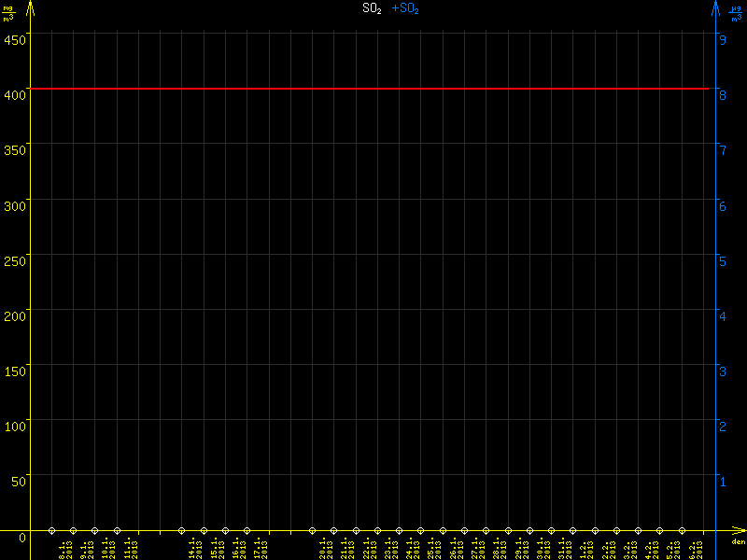Click the red 400 limit line
The width and height of the screenshot is (747, 560).
coord(373,89)
